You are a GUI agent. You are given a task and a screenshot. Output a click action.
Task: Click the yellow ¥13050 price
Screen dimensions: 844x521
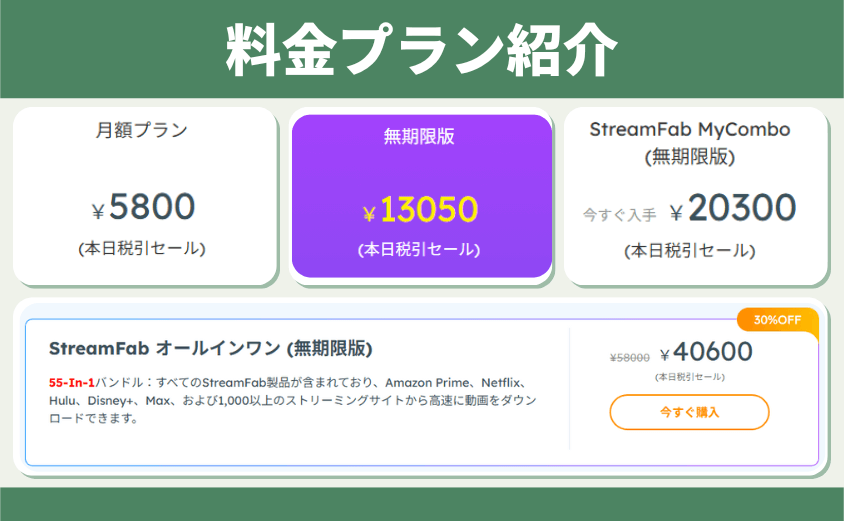click(x=420, y=211)
